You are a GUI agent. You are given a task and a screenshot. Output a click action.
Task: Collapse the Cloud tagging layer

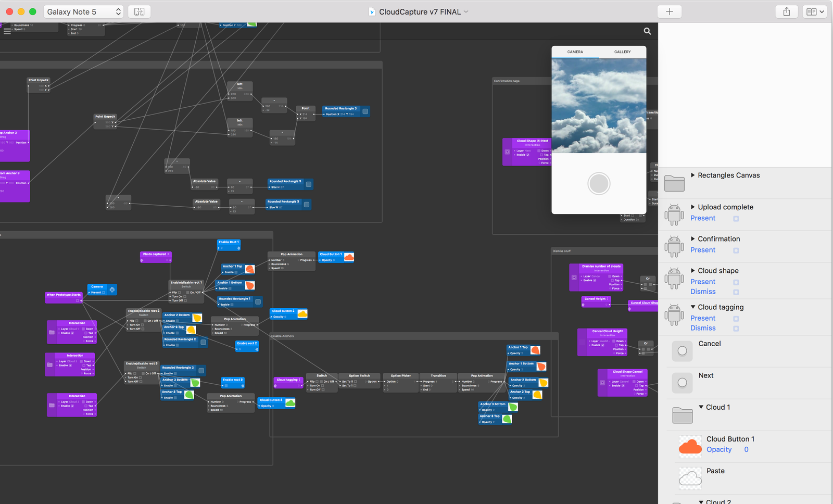[x=693, y=307]
